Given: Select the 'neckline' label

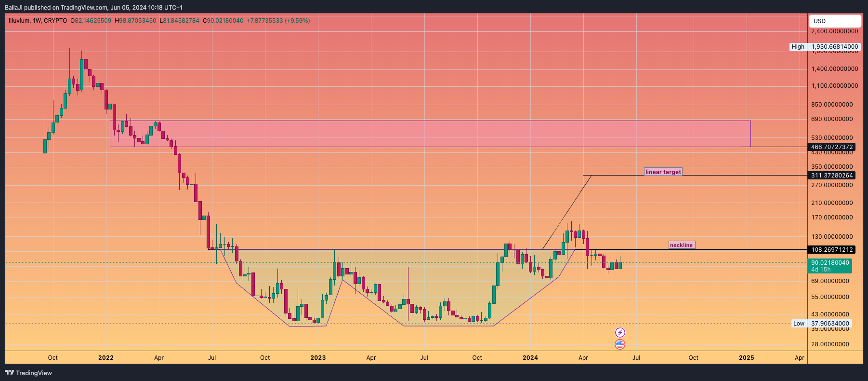Looking at the screenshot, I should [682, 245].
